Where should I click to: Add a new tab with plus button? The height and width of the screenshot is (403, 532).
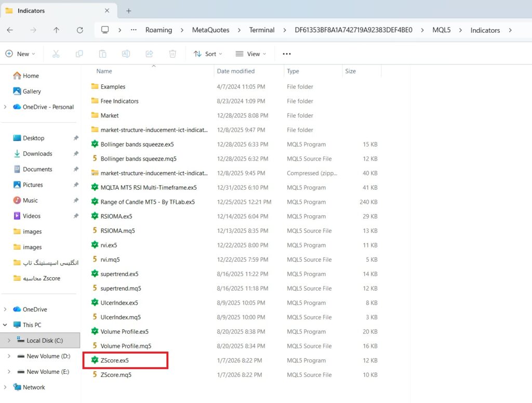coord(129,11)
